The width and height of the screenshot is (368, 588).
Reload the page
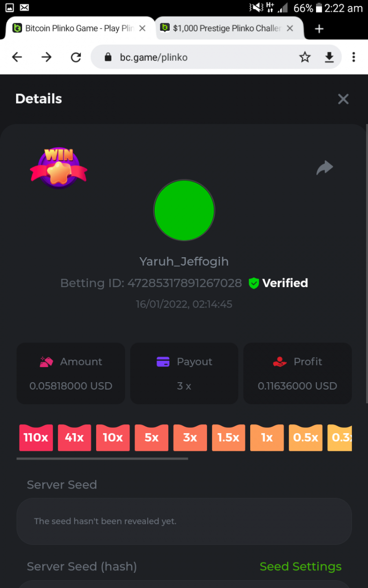click(x=76, y=57)
